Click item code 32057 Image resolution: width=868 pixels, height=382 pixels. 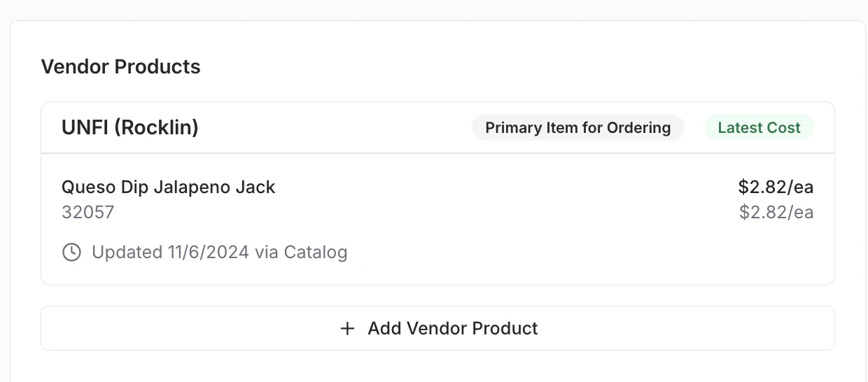click(87, 212)
